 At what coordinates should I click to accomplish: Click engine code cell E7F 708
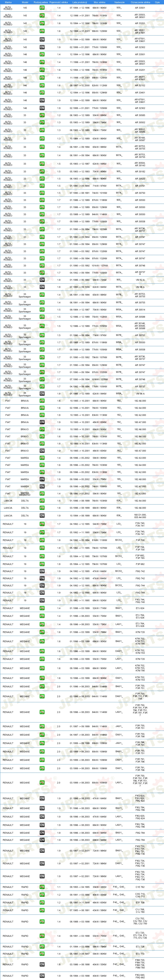click(x=140, y=902)
